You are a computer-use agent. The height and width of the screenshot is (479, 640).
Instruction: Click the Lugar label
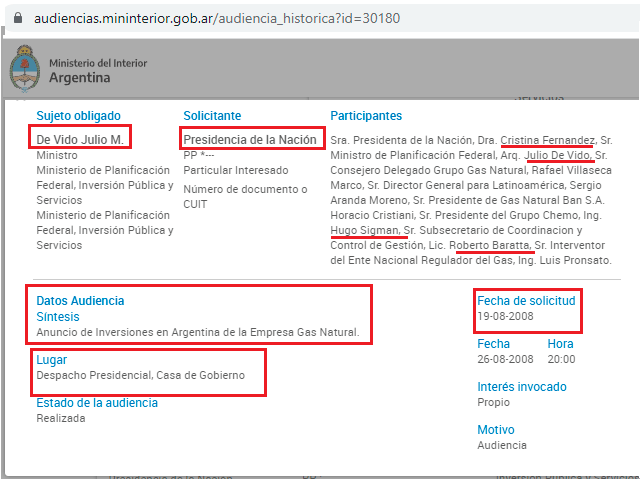(51, 360)
